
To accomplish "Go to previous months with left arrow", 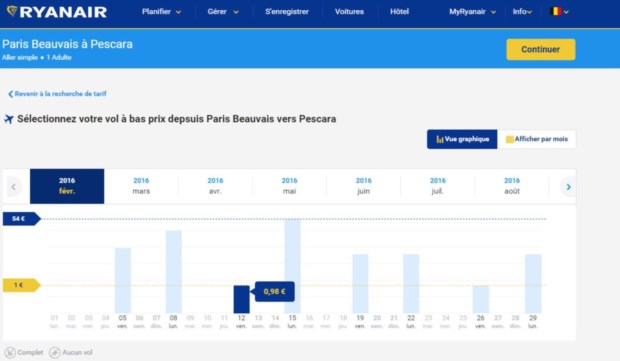I will tap(14, 187).
